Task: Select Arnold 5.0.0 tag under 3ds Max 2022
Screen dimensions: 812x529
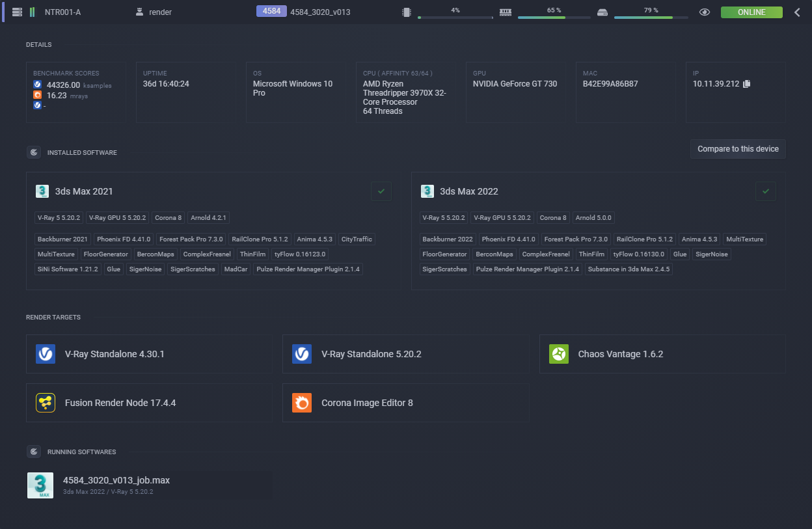Action: coord(593,218)
